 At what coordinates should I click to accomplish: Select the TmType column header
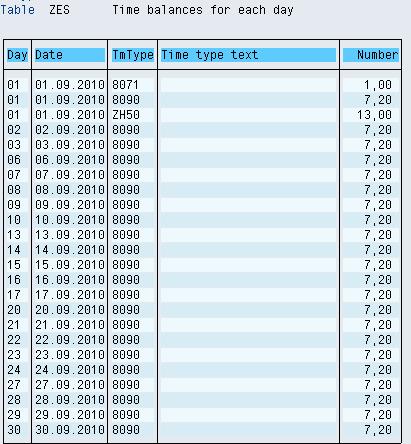133,55
